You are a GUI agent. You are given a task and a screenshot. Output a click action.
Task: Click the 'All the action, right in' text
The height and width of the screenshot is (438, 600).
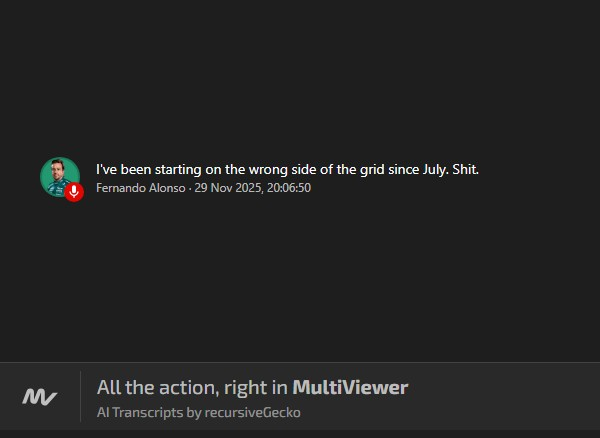[192, 387]
